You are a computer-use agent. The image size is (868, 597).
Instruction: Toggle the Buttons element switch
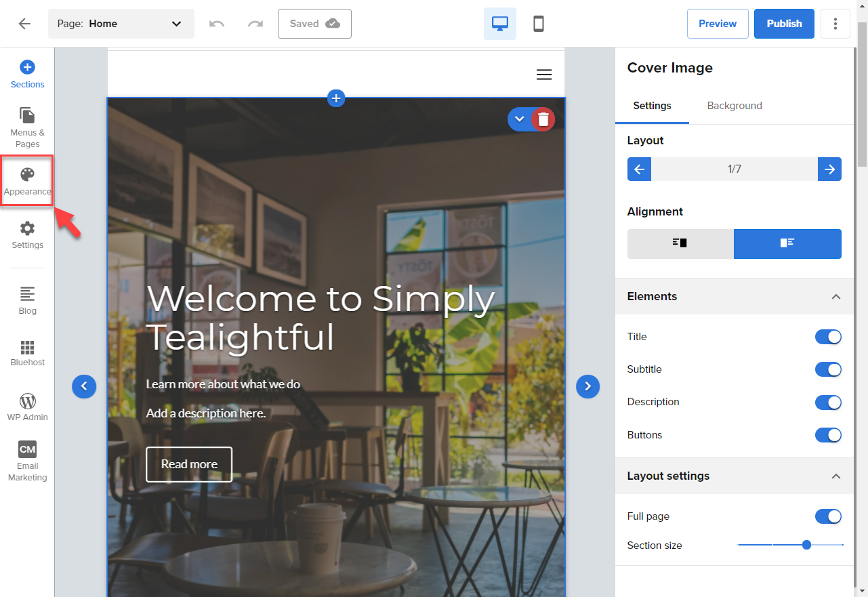(x=828, y=435)
